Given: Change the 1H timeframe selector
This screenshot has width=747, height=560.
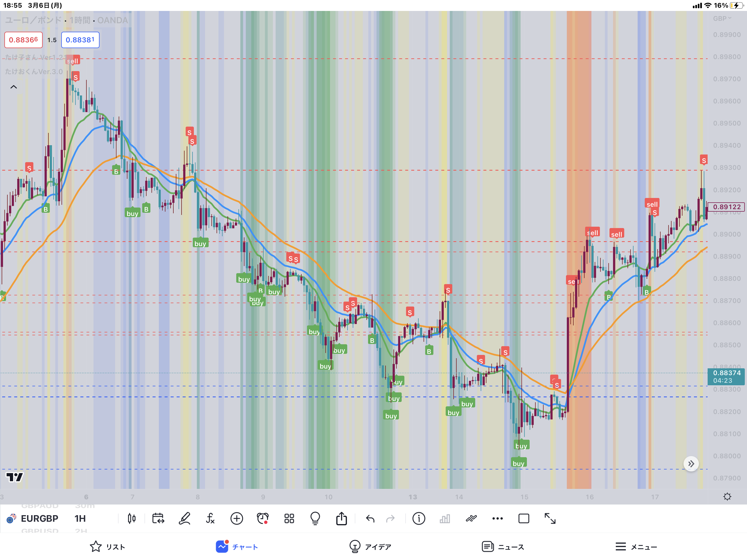Looking at the screenshot, I should tap(80, 518).
